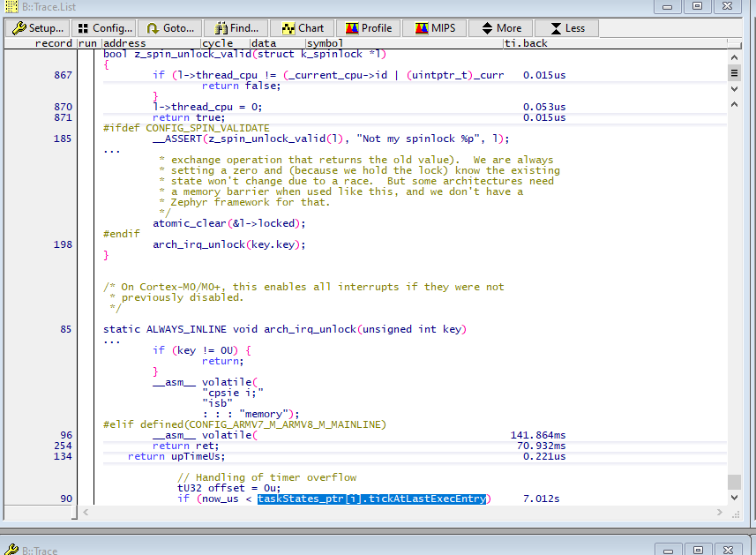Click the upper scrollbar up arrow
The width and height of the screenshot is (756, 555).
tap(735, 56)
